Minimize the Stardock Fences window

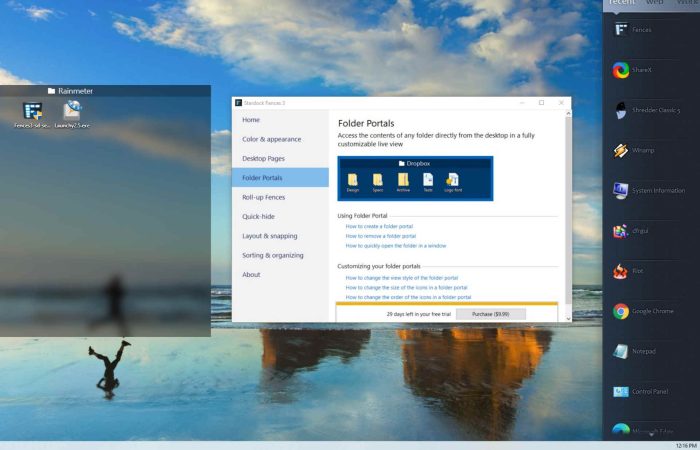[522, 103]
